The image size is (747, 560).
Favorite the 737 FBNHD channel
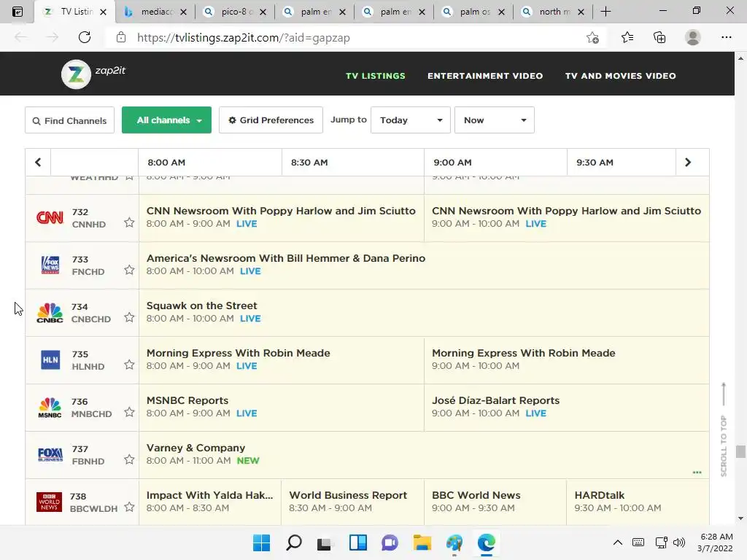(x=129, y=459)
